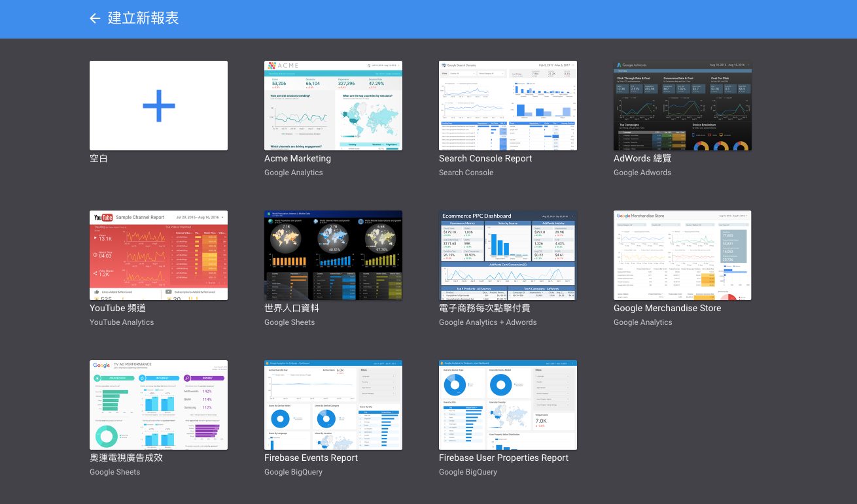This screenshot has height=504, width=857.
Task: Click the 世界人口資料 title text
Action: (292, 308)
